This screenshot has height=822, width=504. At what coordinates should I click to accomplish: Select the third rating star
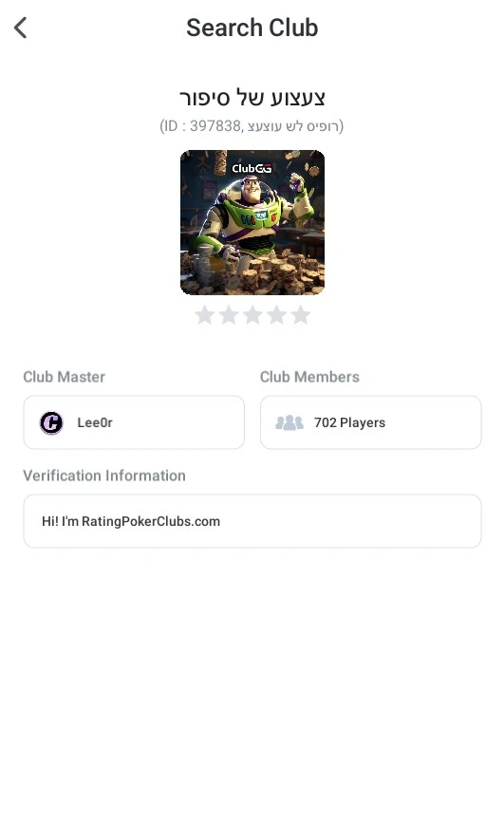coord(252,315)
